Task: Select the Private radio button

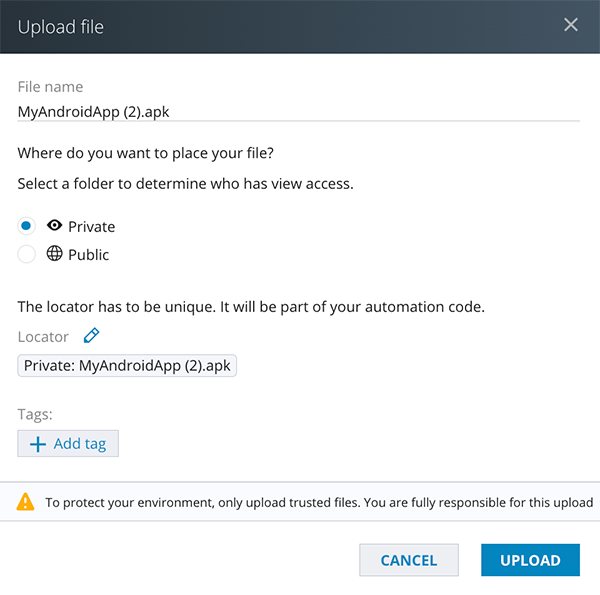Action: coord(27,226)
